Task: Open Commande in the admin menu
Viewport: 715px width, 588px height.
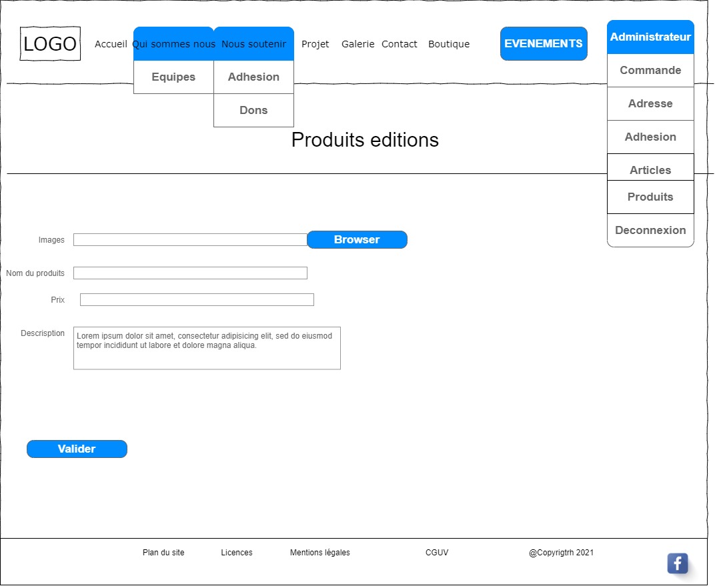Action: [x=650, y=71]
